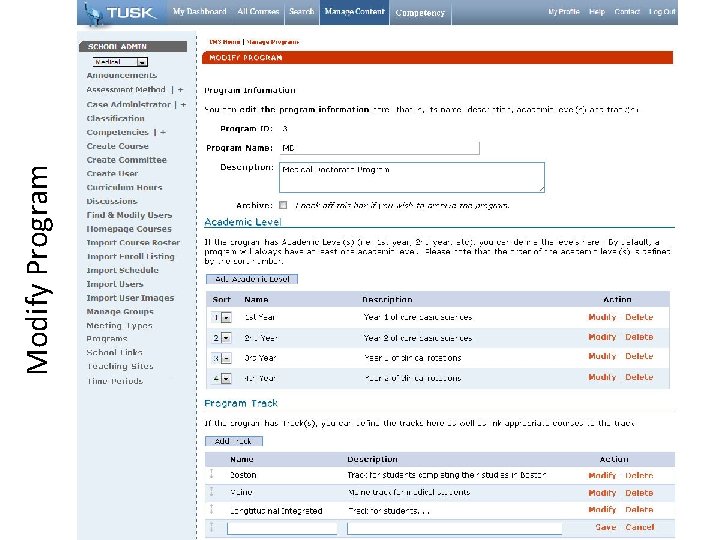This screenshot has height=540, width=720.
Task: Click the Program Name input field
Action: tap(379, 148)
